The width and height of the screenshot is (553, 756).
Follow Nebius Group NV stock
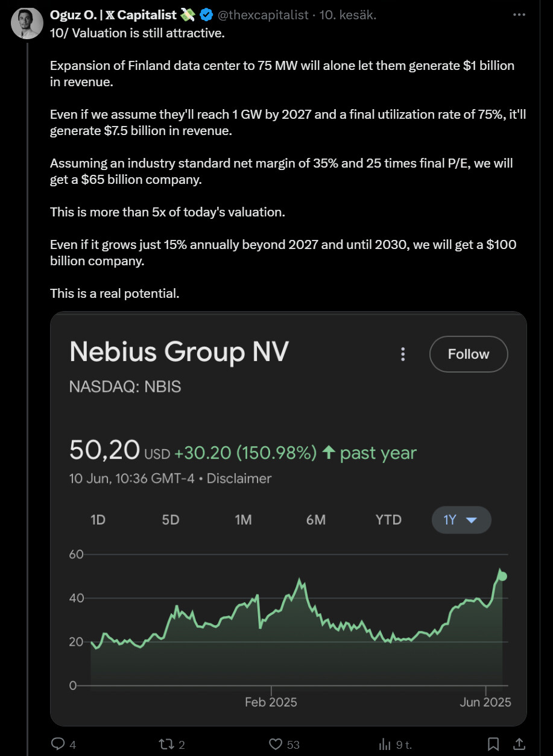pos(469,354)
